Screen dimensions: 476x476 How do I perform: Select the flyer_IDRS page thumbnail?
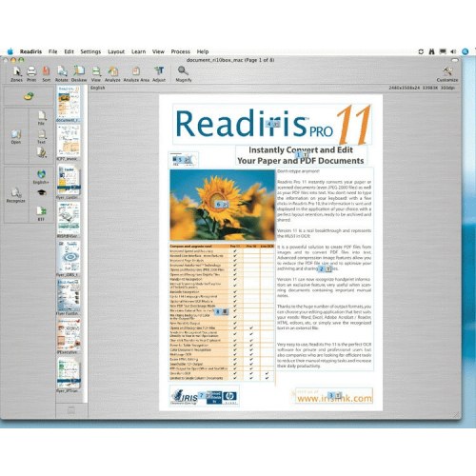tap(69, 258)
